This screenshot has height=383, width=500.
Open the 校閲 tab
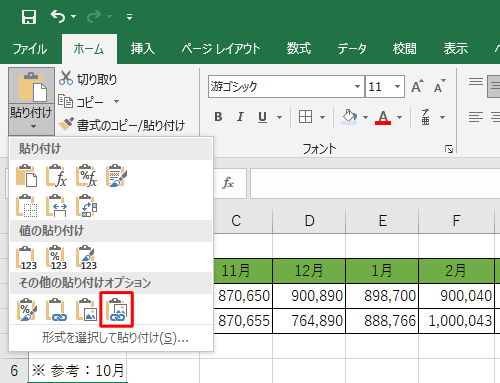click(x=405, y=49)
